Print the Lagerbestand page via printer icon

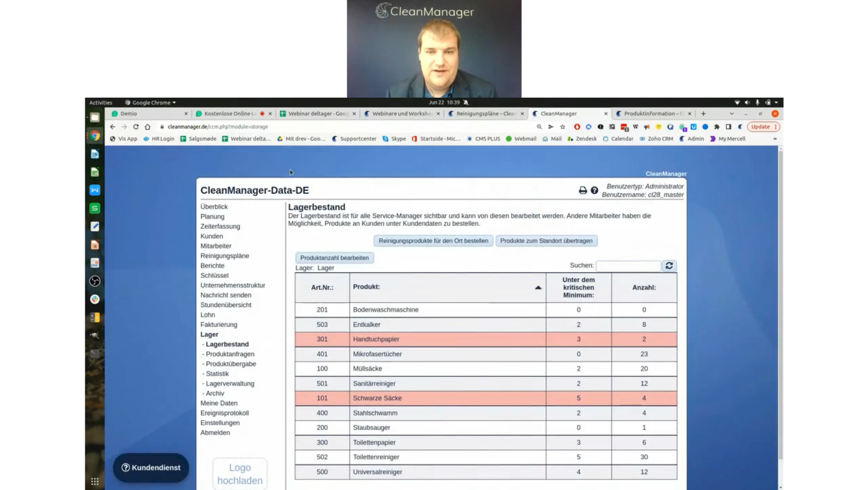click(583, 190)
